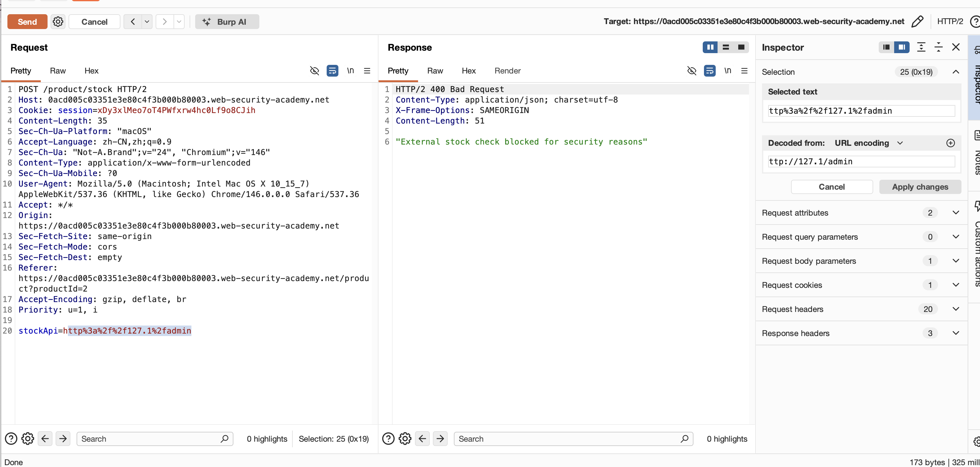Select side-by-side response layout icon

[x=710, y=47]
